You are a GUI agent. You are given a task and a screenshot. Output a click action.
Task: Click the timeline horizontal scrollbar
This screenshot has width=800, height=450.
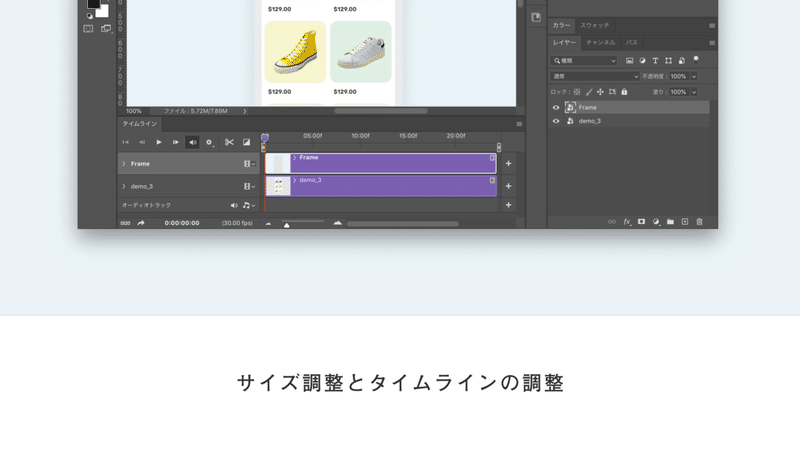tap(403, 223)
